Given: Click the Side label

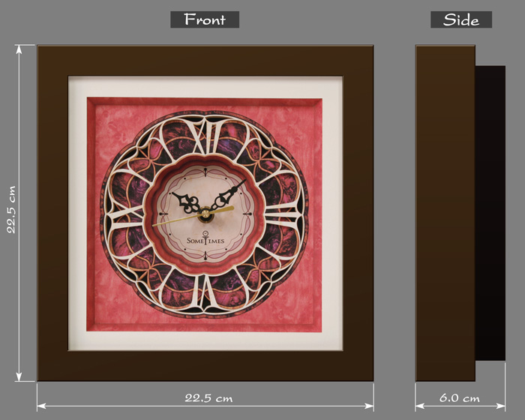Looking at the screenshot, I should 461,19.
